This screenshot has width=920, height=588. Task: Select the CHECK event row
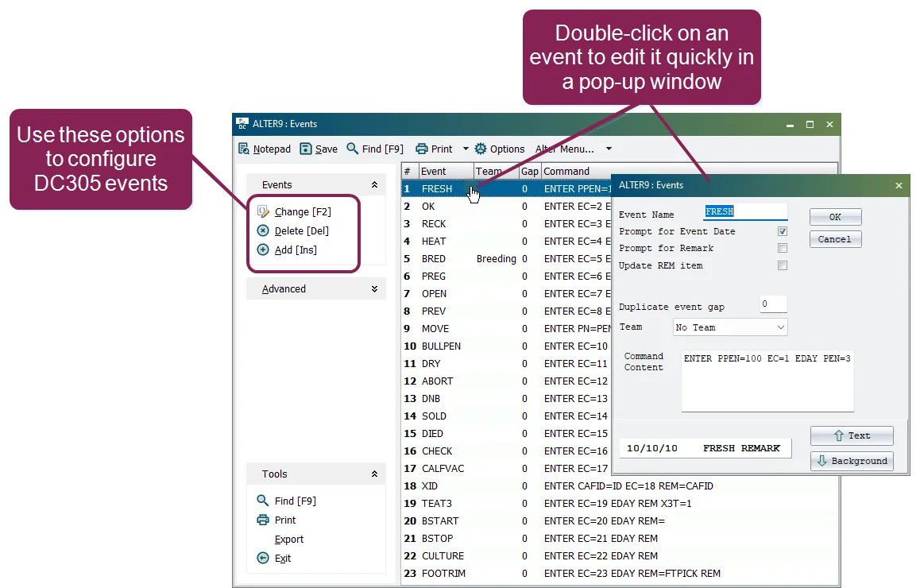506,451
